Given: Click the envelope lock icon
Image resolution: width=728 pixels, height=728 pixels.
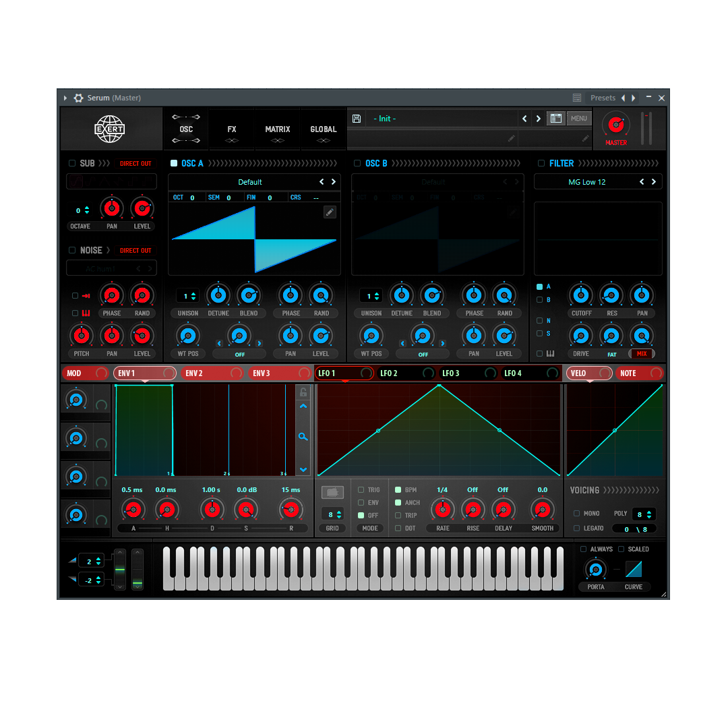Looking at the screenshot, I should pyautogui.click(x=303, y=392).
